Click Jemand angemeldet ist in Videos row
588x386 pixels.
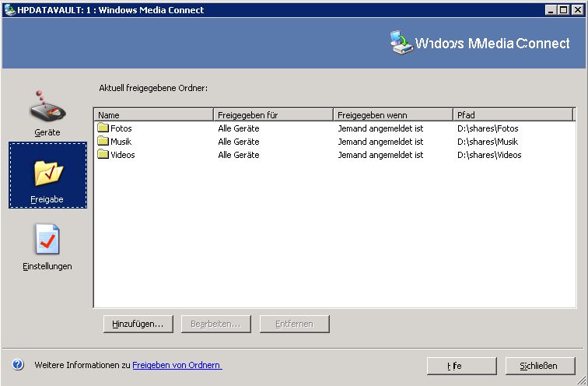point(380,155)
